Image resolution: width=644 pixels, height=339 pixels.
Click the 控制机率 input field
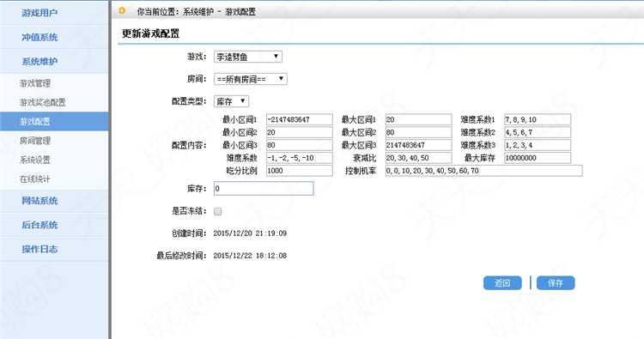coord(483,170)
